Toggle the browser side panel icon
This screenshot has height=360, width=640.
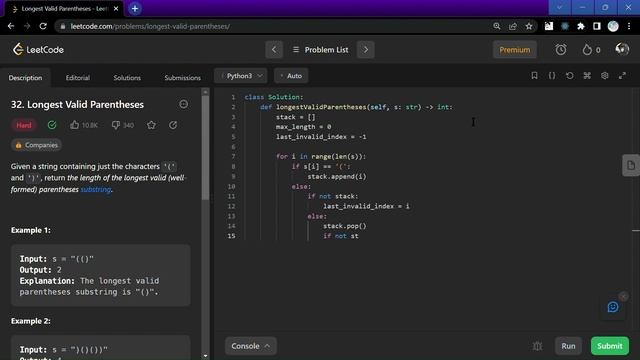597,26
